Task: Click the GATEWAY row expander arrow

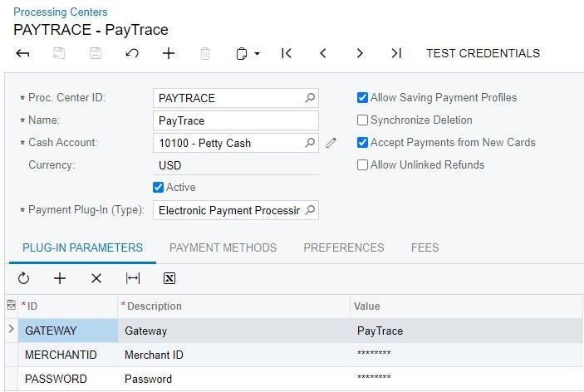Action: click(11, 329)
